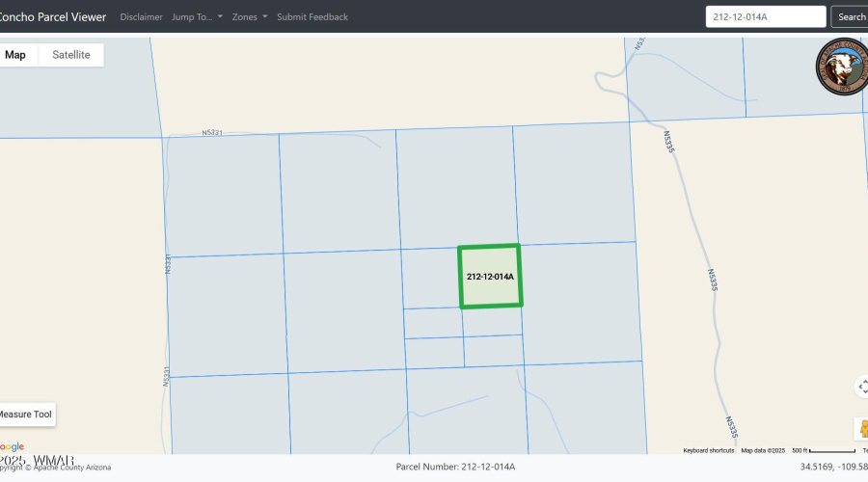Switch to Satellite map view
This screenshot has height=482, width=868.
click(71, 55)
